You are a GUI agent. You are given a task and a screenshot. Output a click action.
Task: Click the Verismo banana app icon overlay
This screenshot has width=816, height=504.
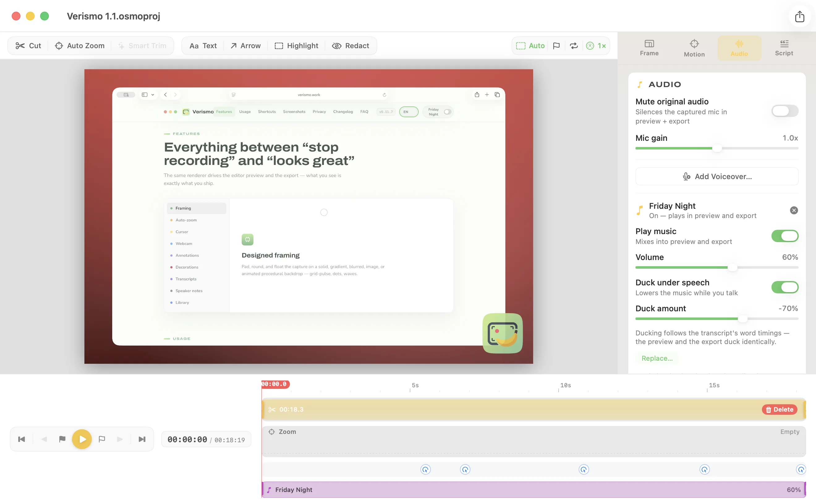(x=502, y=333)
